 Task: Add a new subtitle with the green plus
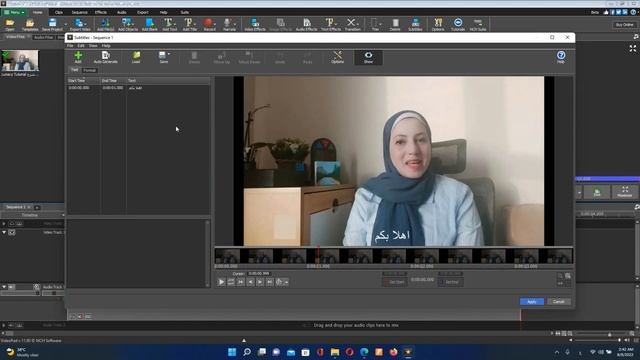point(78,57)
